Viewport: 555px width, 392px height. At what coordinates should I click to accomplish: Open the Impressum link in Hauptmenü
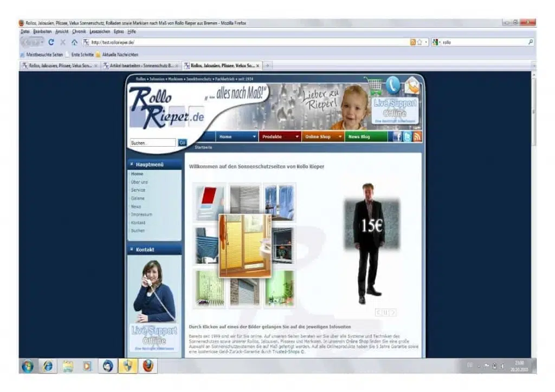[141, 214]
